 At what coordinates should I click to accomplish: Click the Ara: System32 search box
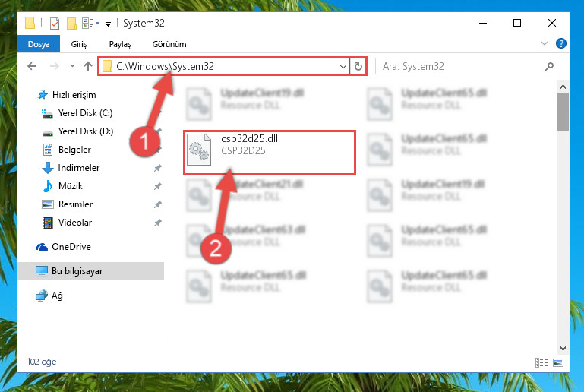tap(467, 66)
